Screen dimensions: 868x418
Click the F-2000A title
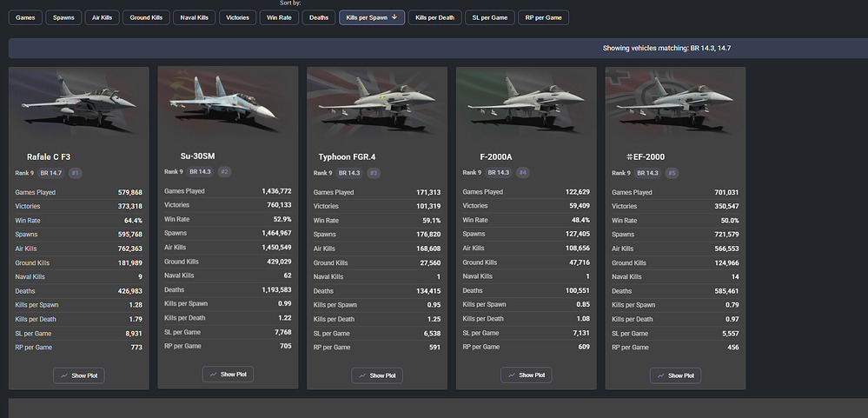(496, 157)
